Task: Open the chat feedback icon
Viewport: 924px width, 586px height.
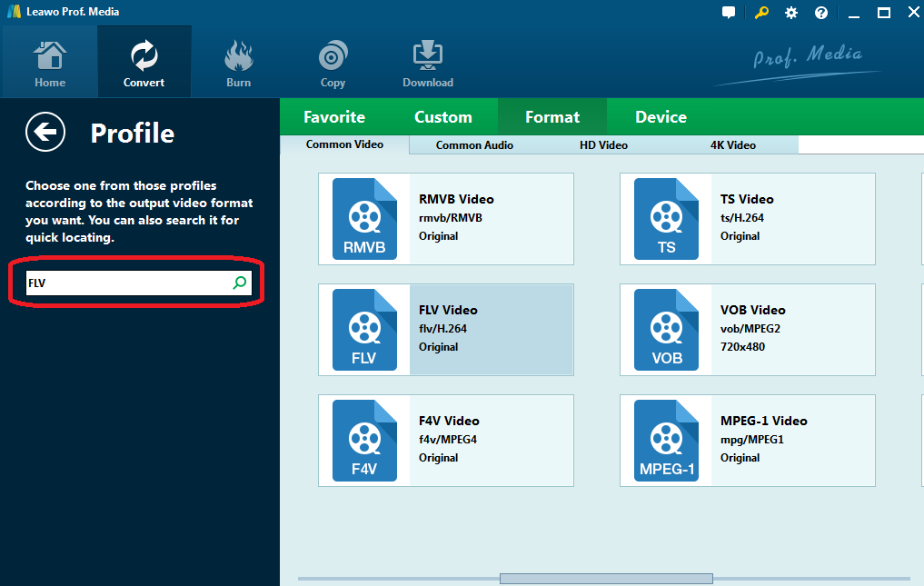Action: coord(729,13)
